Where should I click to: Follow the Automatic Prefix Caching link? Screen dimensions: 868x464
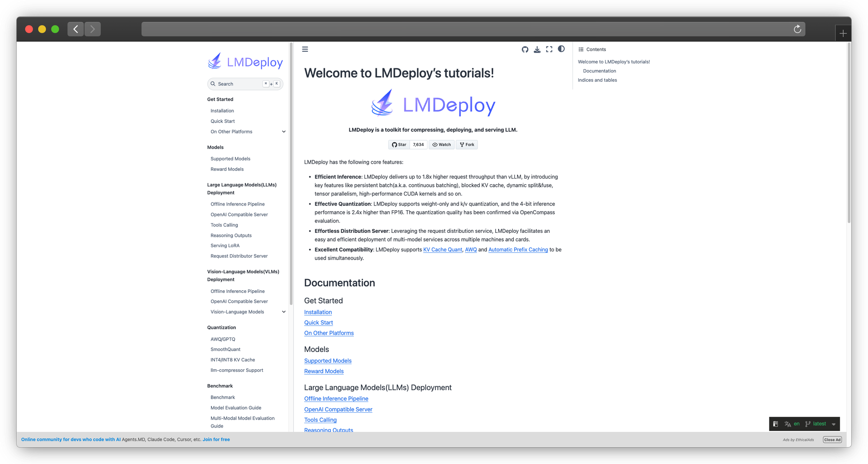(x=518, y=249)
